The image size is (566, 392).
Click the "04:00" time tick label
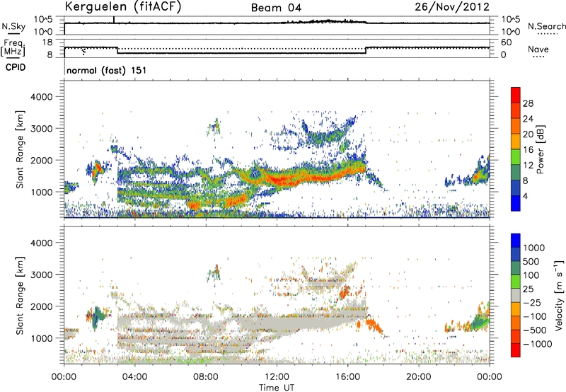134,377
